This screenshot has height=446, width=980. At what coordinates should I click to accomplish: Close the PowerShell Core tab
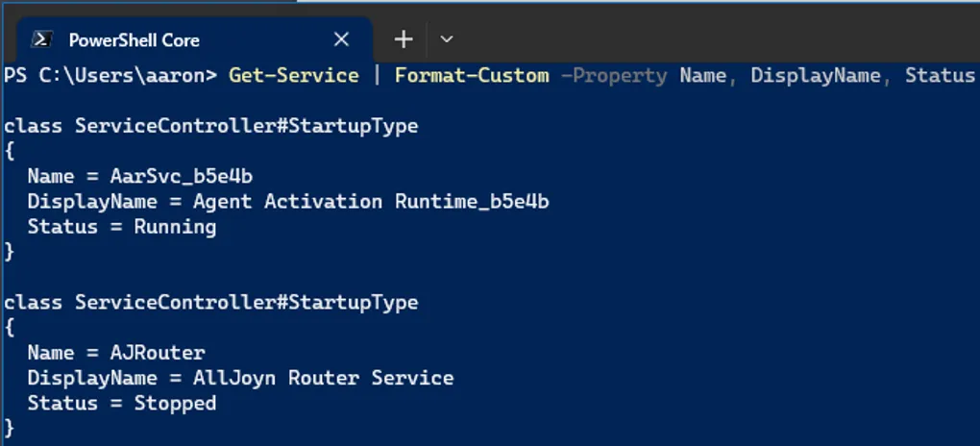click(341, 39)
